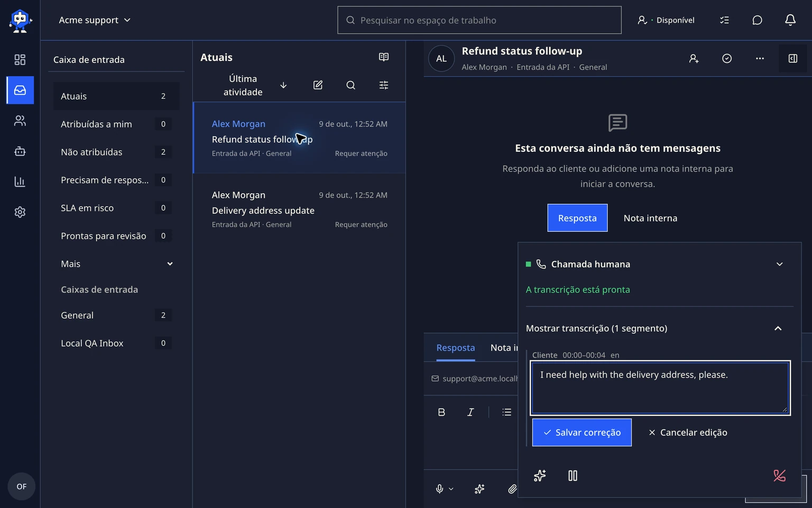Screen dimensions: 812x508
Task: Open the bot icon in left rail
Action: pyautogui.click(x=20, y=151)
